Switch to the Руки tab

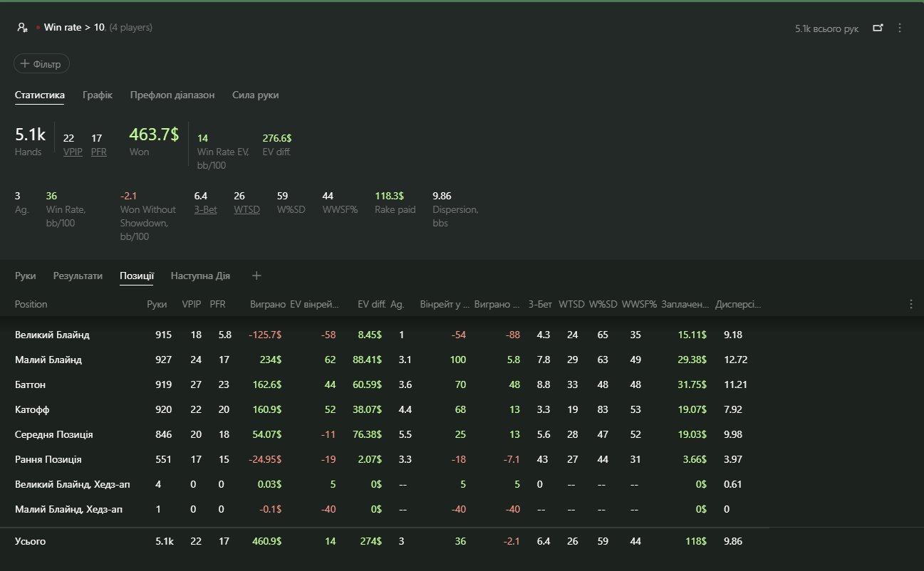25,276
